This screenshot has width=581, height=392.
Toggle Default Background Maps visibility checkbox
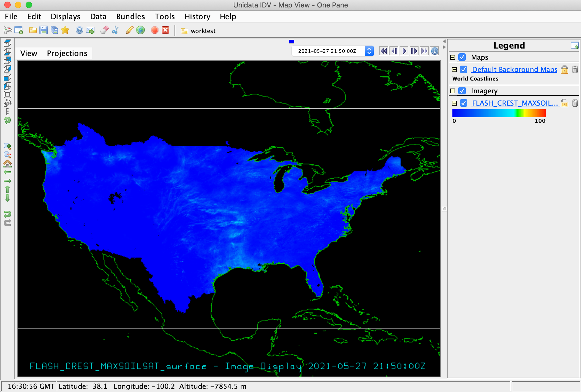click(x=464, y=70)
